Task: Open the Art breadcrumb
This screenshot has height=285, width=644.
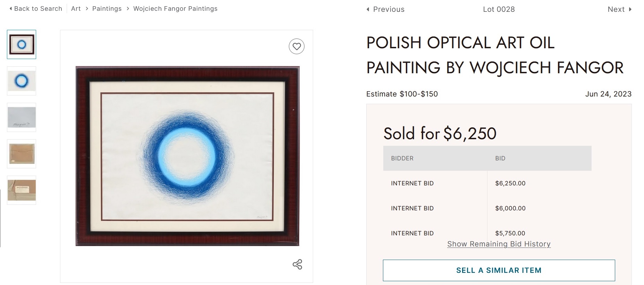Action: 76,9
